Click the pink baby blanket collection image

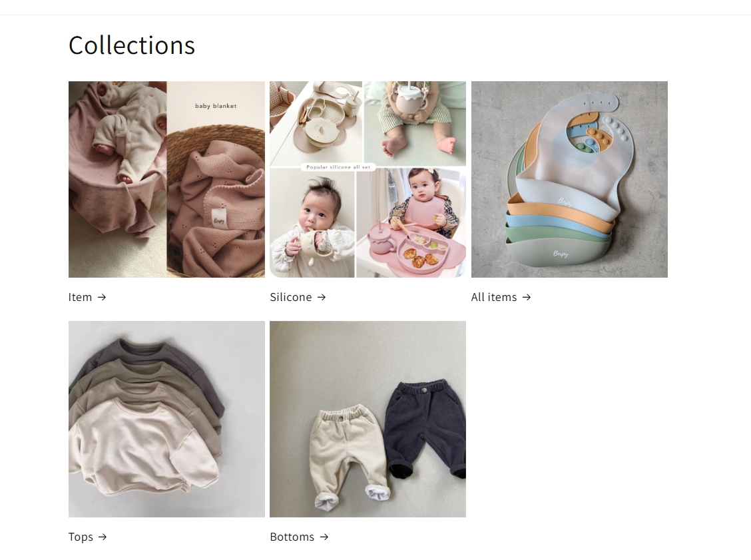pyautogui.click(x=166, y=179)
